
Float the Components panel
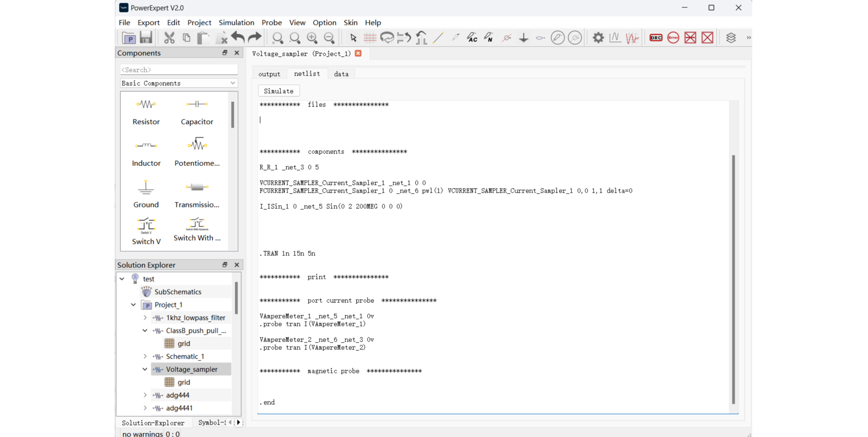tap(225, 53)
